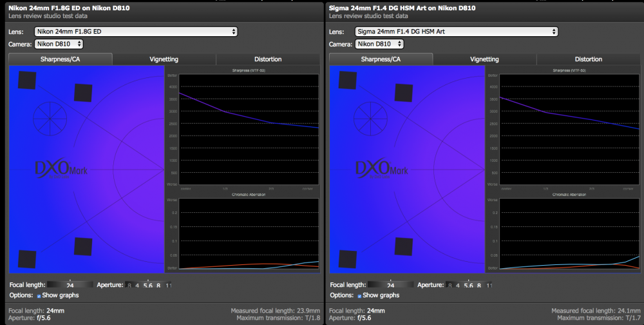Image resolution: width=644 pixels, height=325 pixels.
Task: Set aperture to 8 in the Nikon panel slider
Action: [x=158, y=285]
